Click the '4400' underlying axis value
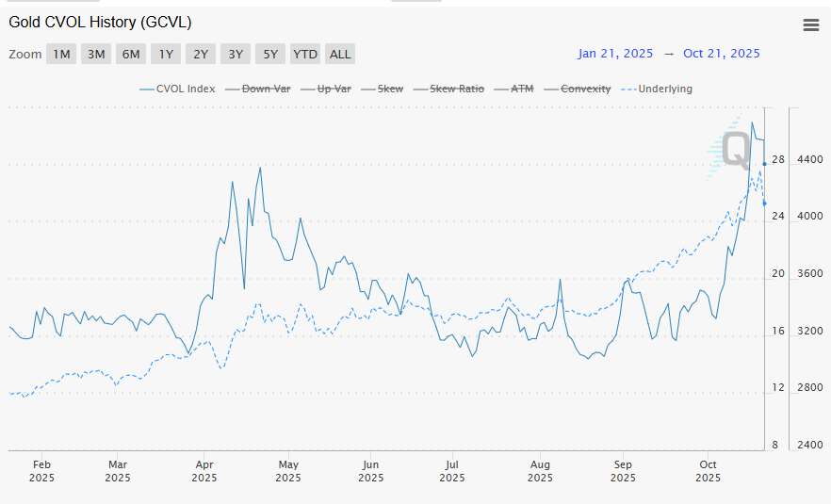Image resolution: width=831 pixels, height=504 pixels. point(810,159)
